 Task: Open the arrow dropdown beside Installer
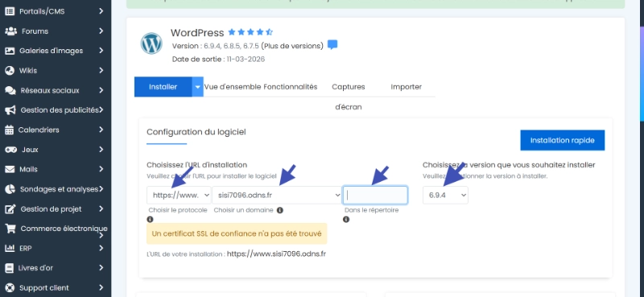click(197, 87)
